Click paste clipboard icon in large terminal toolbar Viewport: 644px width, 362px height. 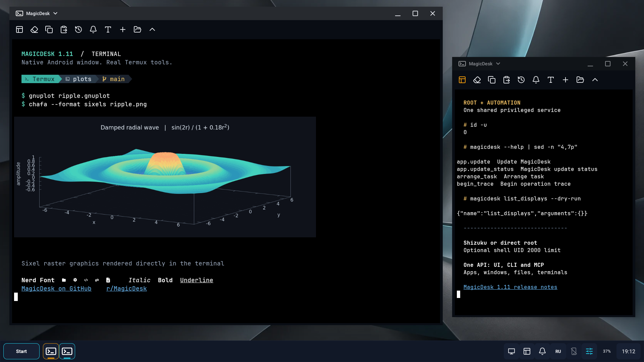click(64, 29)
